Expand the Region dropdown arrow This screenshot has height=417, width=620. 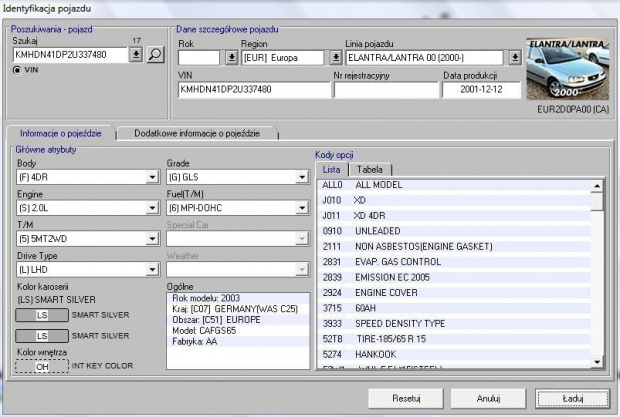tap(336, 58)
